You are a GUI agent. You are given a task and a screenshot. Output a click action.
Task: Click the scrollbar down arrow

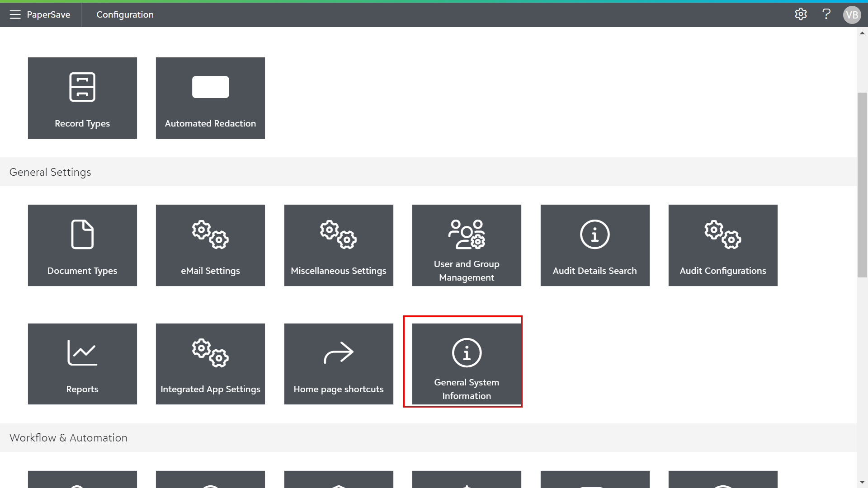point(862,482)
